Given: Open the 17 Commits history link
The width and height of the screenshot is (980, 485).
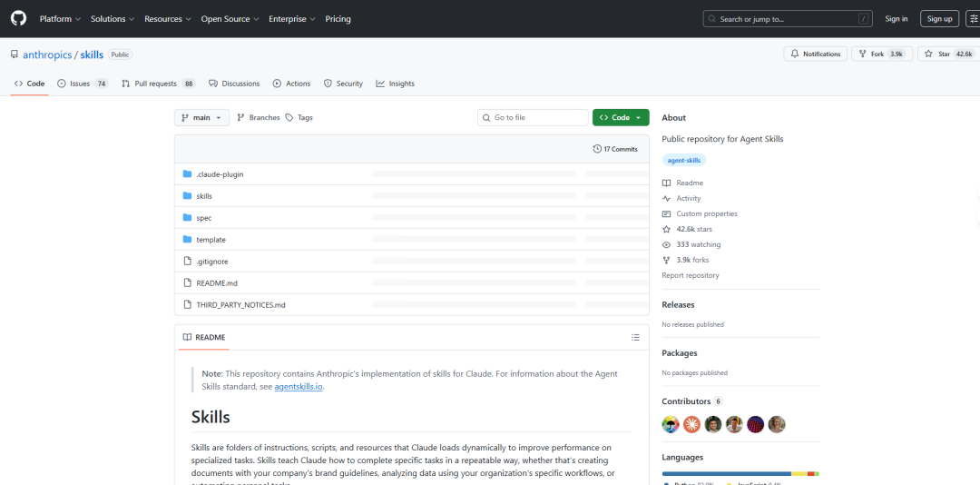Looking at the screenshot, I should [x=615, y=149].
